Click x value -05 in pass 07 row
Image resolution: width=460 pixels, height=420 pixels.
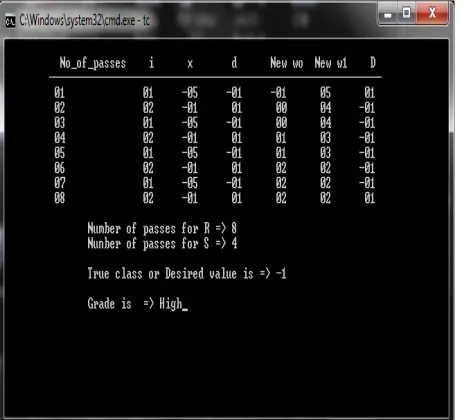coord(190,183)
